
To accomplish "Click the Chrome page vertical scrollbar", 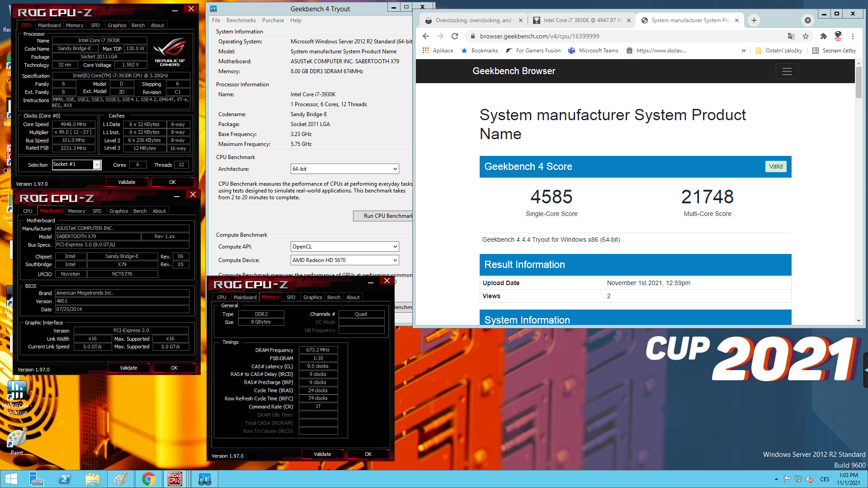I will tap(859, 82).
